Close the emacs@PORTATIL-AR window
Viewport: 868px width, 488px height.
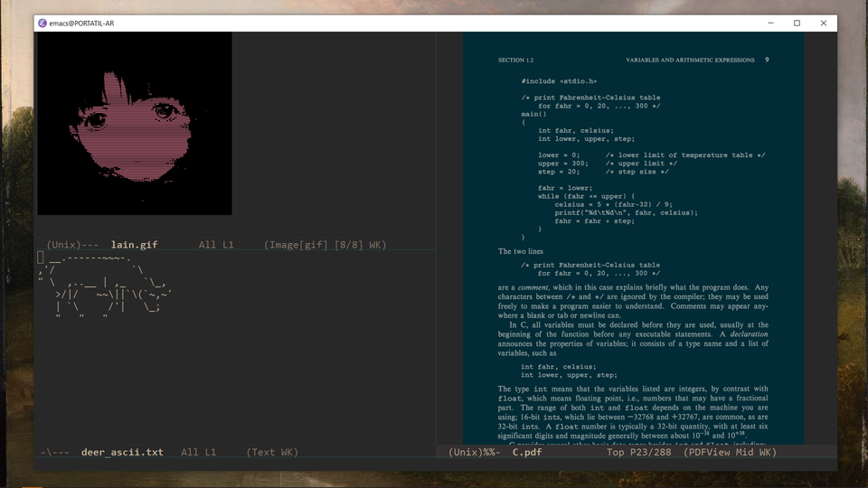(x=824, y=23)
